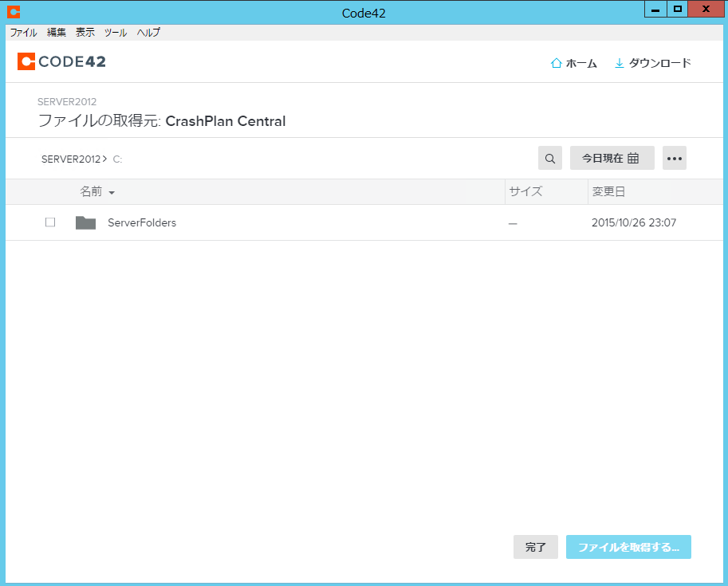The height and width of the screenshot is (586, 728).
Task: Open the ヘルプ menu
Action: (x=148, y=33)
